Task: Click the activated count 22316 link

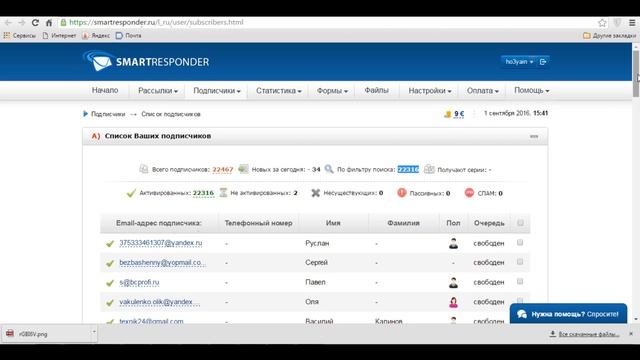Action: click(x=203, y=193)
